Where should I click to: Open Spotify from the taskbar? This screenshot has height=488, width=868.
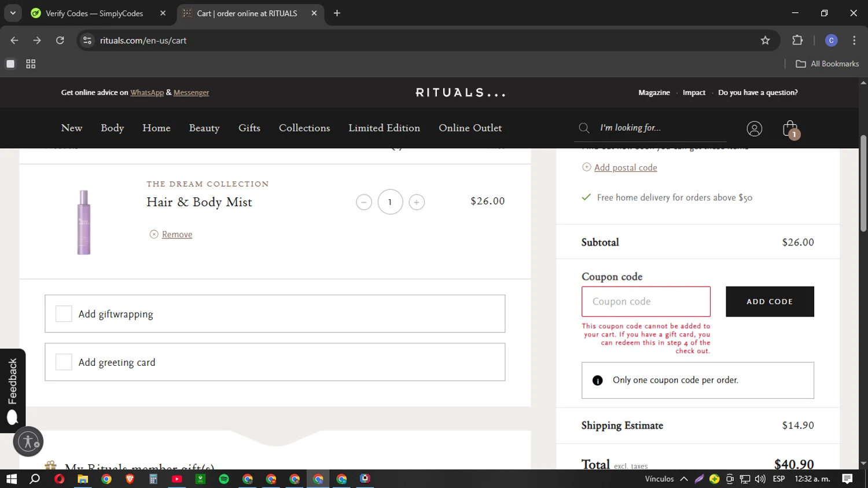[x=224, y=479]
